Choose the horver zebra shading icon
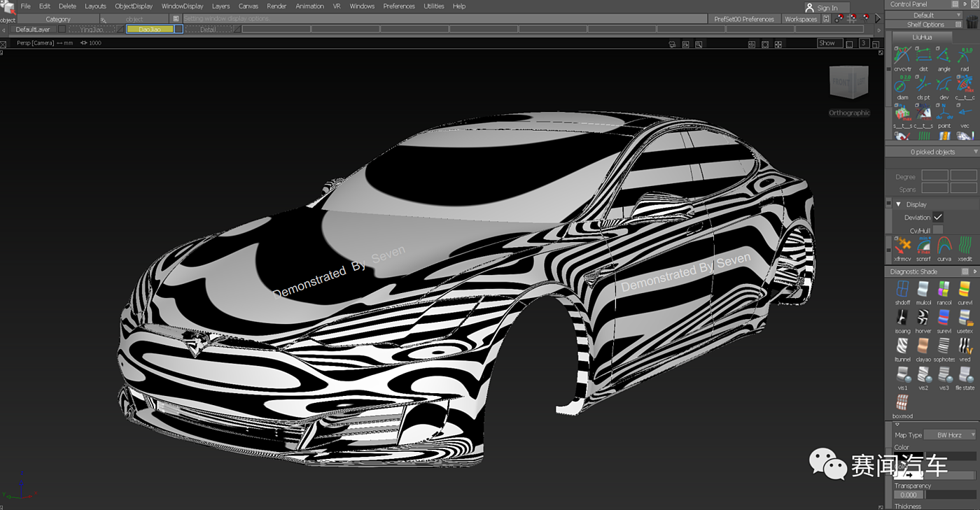 [x=923, y=318]
